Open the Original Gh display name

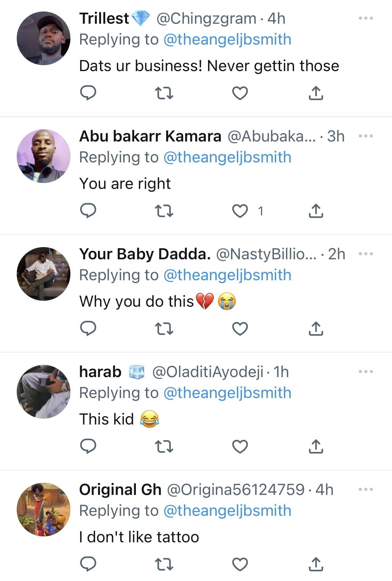120,490
